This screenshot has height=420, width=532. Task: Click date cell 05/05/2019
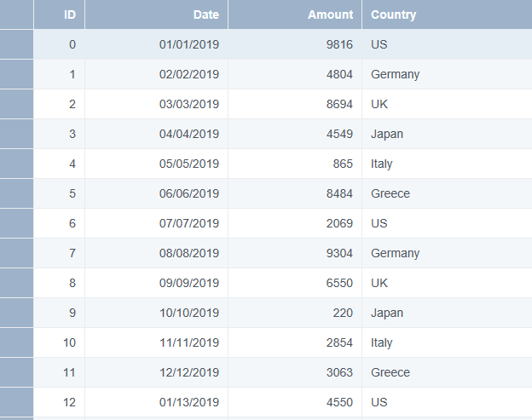[156, 164]
